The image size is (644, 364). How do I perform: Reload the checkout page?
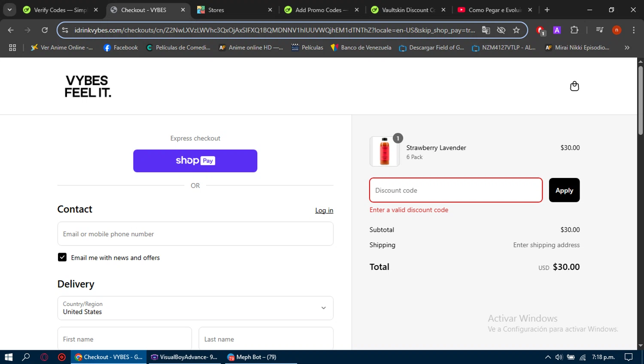click(x=45, y=30)
